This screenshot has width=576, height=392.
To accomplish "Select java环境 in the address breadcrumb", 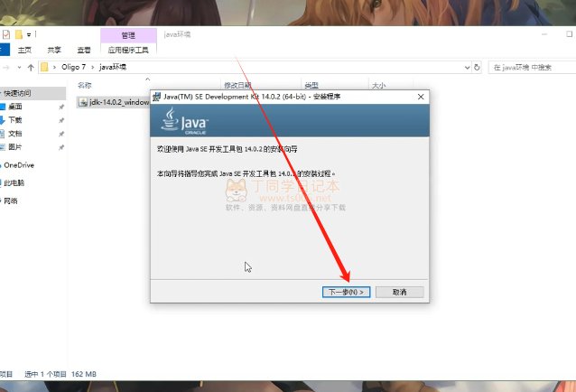I will pos(113,67).
